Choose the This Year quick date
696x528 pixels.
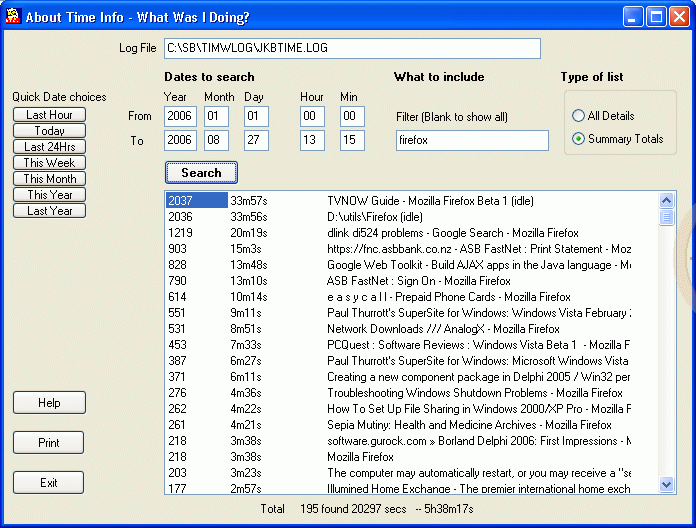coord(49,195)
